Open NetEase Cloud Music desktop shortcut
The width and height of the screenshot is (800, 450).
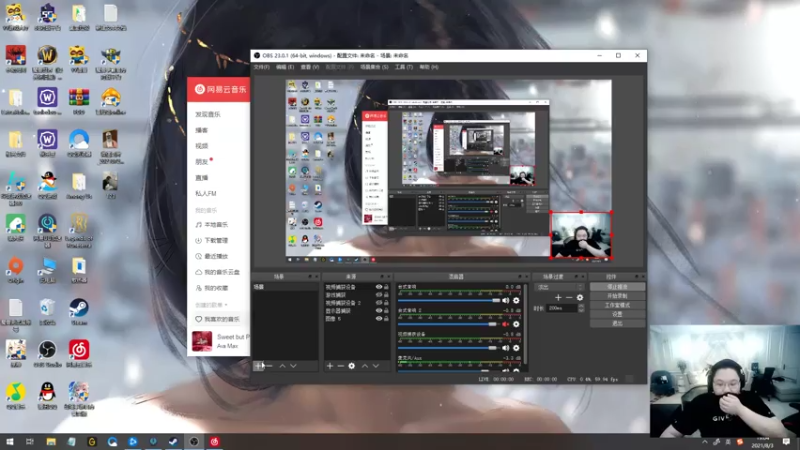point(79,354)
